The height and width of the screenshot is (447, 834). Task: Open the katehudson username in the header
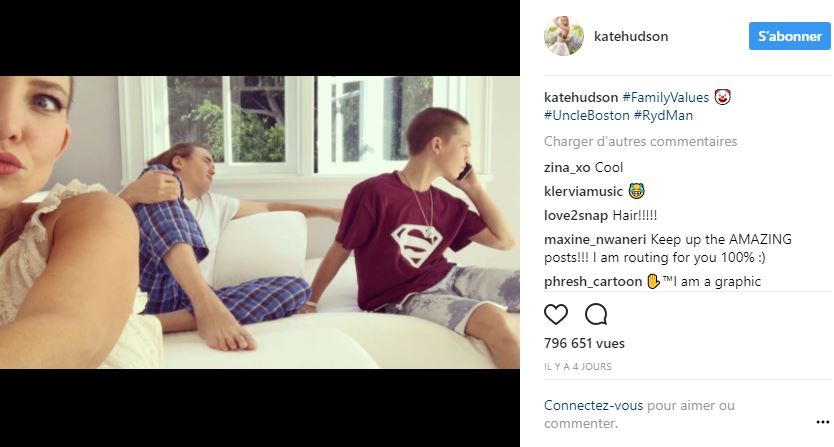click(631, 36)
